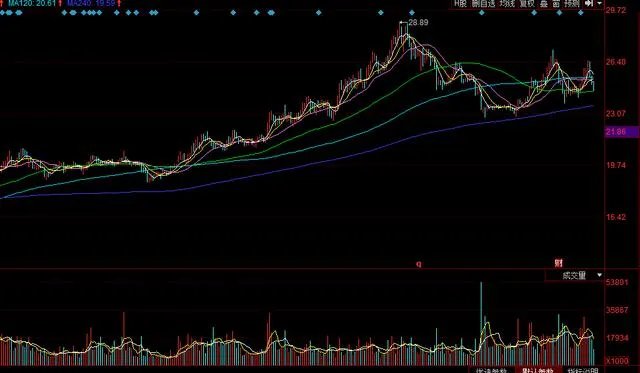This screenshot has height=373, width=640.
Task: Click the MA240: 19.59 indicator label
Action: (91, 3)
